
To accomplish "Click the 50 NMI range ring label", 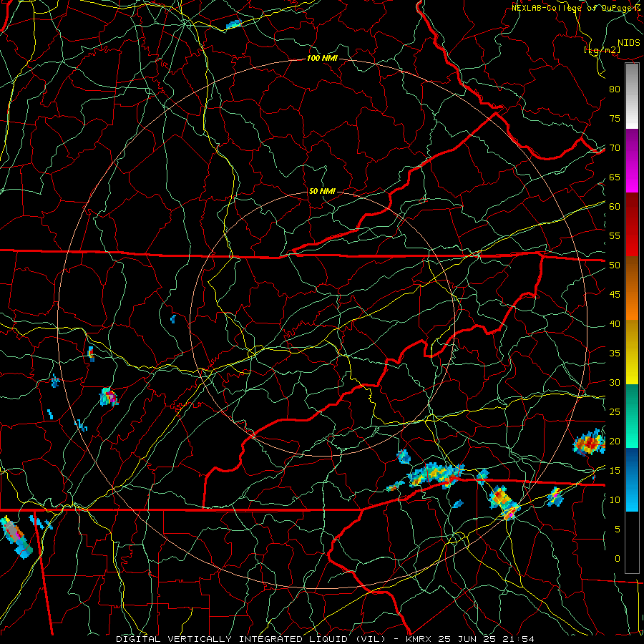I will pos(322,191).
